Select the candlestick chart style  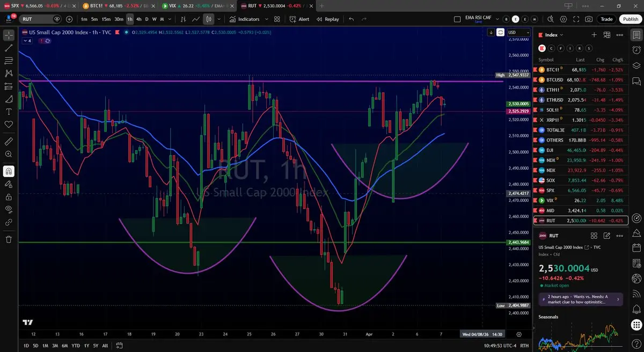pos(209,19)
